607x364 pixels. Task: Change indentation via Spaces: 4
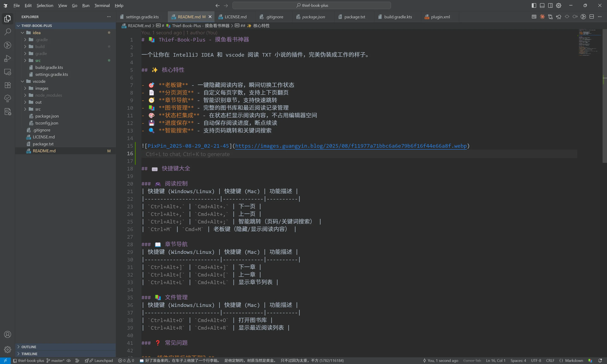(x=518, y=361)
